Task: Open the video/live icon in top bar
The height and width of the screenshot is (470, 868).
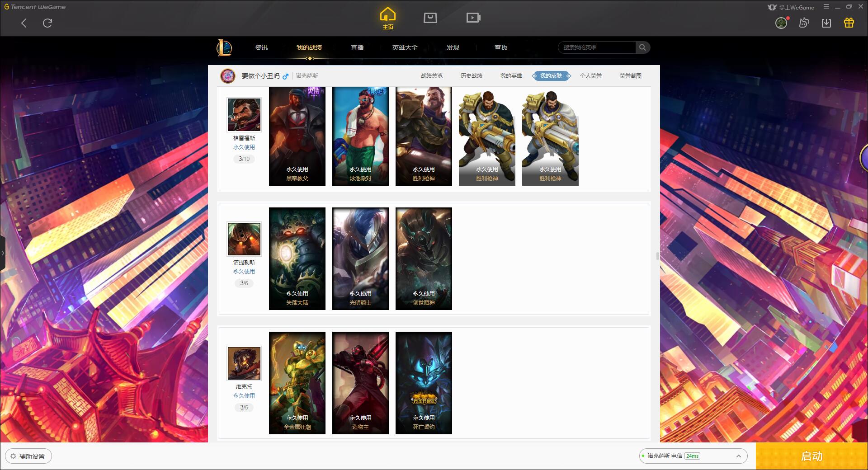Action: pyautogui.click(x=473, y=18)
